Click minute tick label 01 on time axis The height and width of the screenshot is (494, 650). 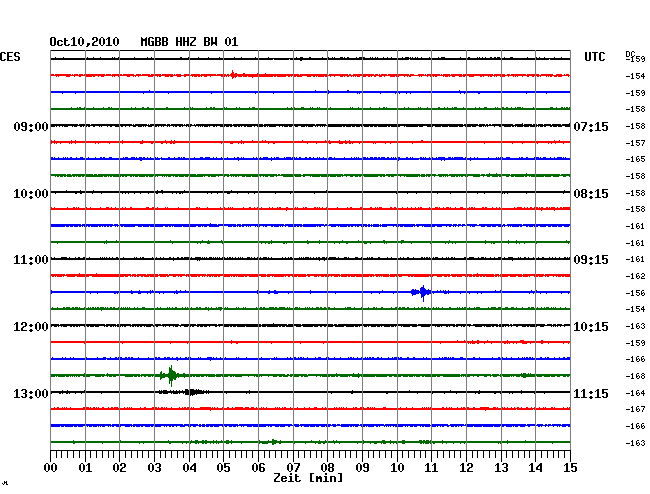point(85,468)
